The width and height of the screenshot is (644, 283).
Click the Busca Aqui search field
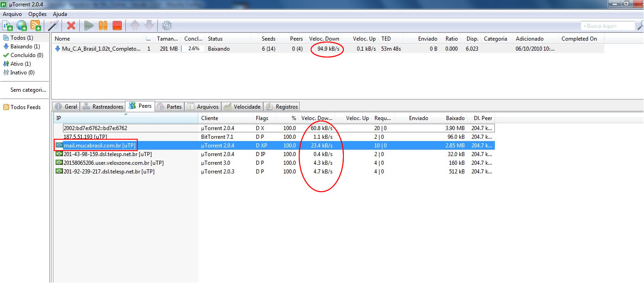point(607,26)
